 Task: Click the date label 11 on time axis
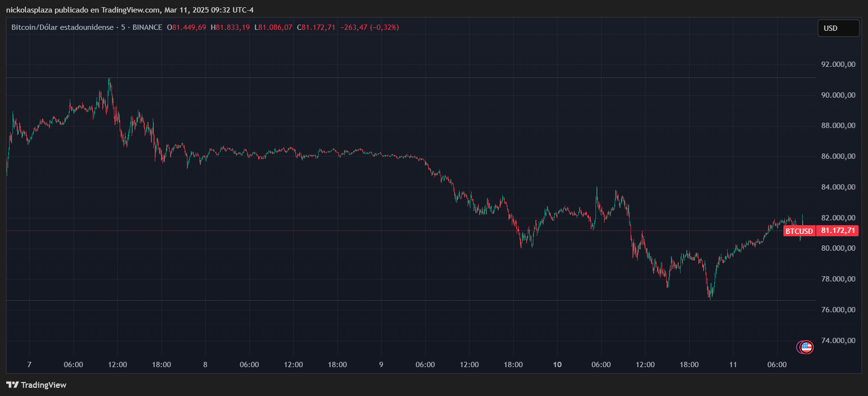(733, 365)
